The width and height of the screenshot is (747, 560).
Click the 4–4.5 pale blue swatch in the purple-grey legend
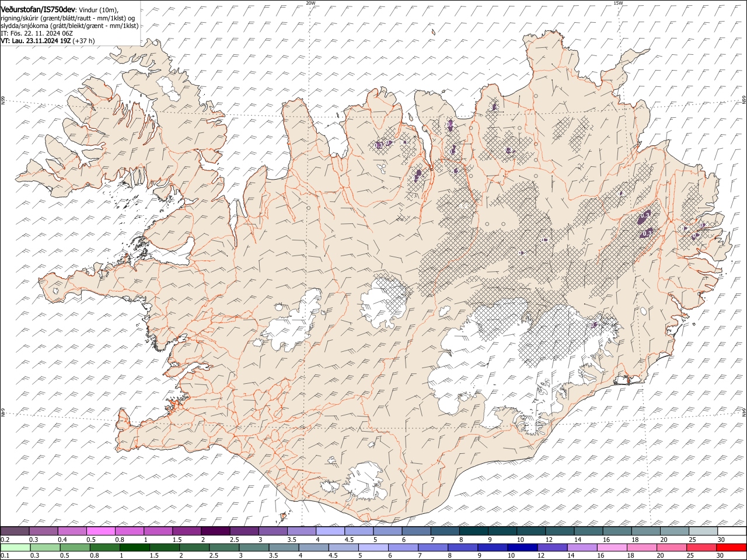coord(330,531)
